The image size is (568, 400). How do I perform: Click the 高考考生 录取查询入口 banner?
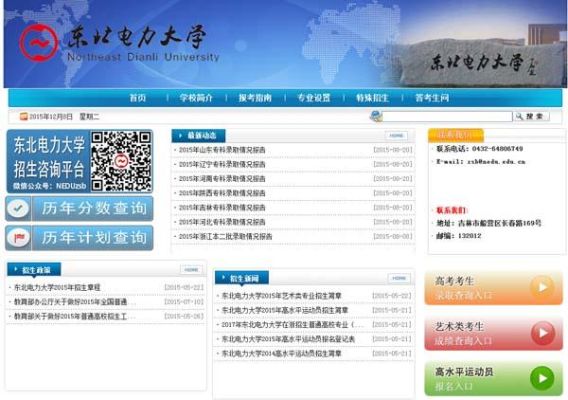(493, 288)
